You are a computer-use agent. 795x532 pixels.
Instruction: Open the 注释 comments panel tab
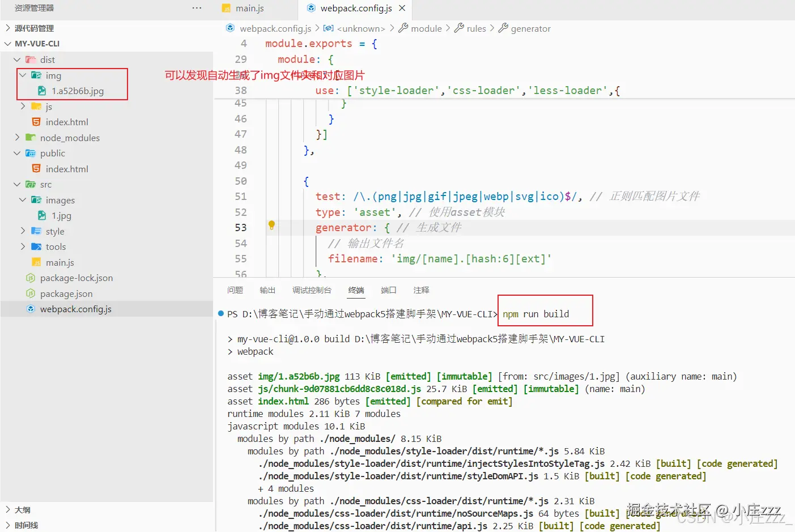[x=421, y=290]
